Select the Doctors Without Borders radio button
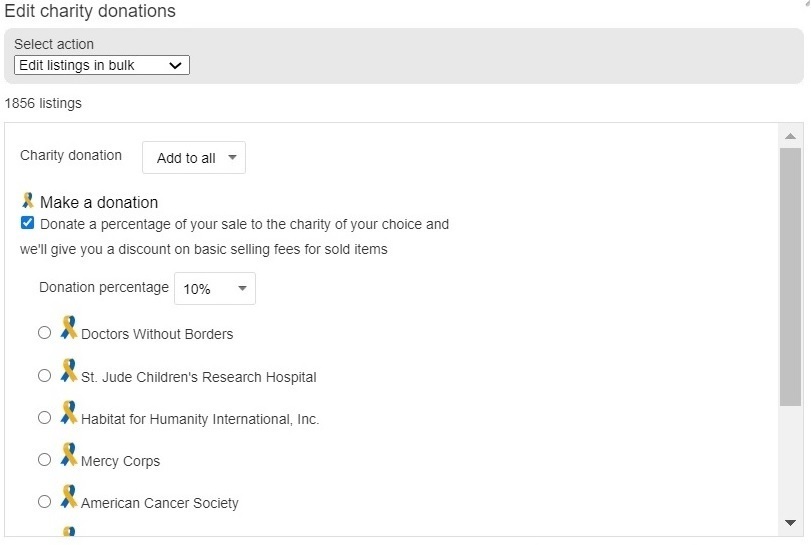This screenshot has height=545, width=811. (44, 332)
